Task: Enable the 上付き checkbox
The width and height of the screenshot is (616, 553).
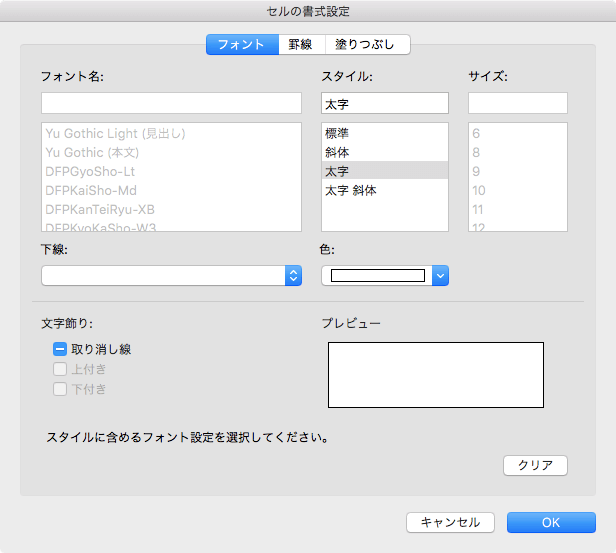Action: coord(60,370)
